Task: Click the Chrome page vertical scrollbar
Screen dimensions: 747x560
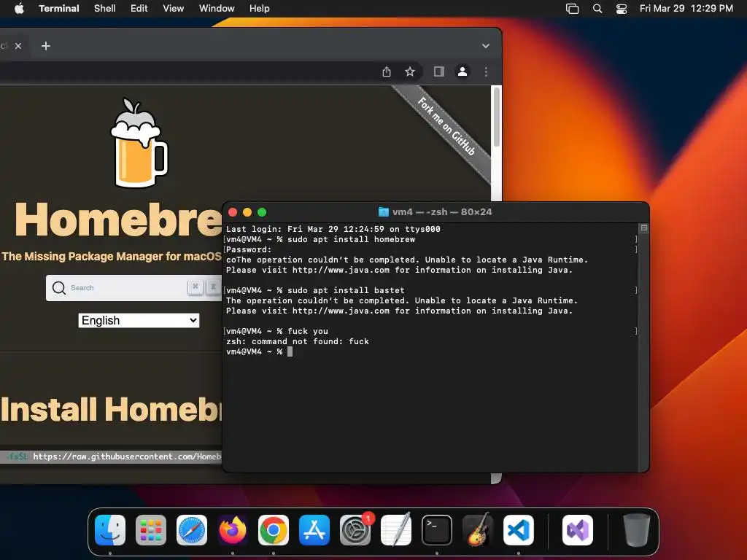Action: 496,117
